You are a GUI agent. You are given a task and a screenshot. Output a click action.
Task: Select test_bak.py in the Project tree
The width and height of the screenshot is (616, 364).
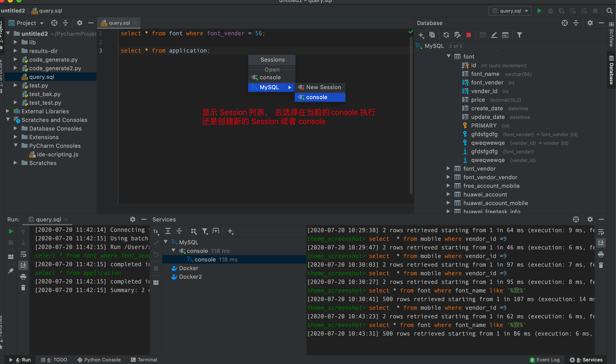[45, 94]
